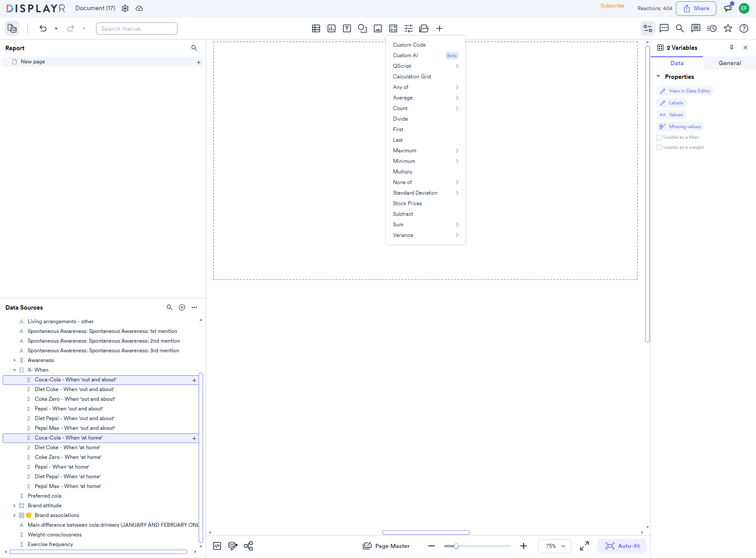Check the Usable as a weight option
The image size is (756, 558).
click(x=659, y=147)
